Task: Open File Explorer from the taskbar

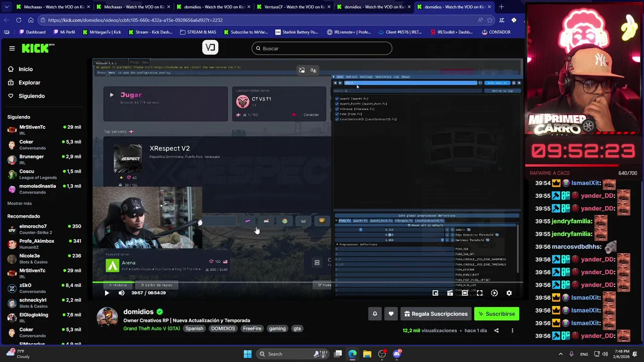Action: click(367, 354)
